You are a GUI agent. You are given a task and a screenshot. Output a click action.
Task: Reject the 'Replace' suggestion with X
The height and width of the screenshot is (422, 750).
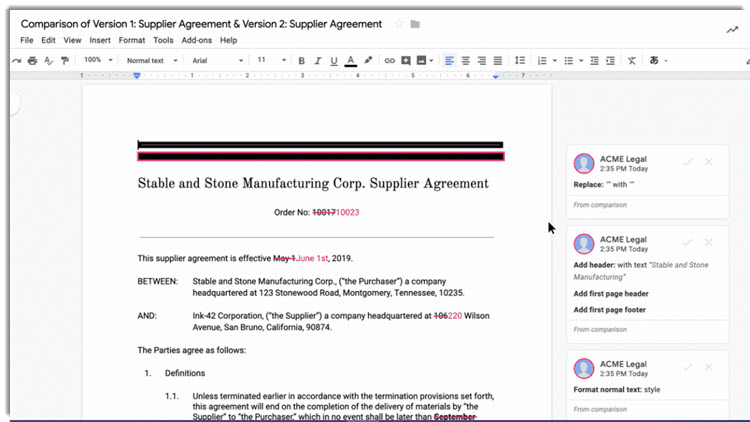click(708, 163)
